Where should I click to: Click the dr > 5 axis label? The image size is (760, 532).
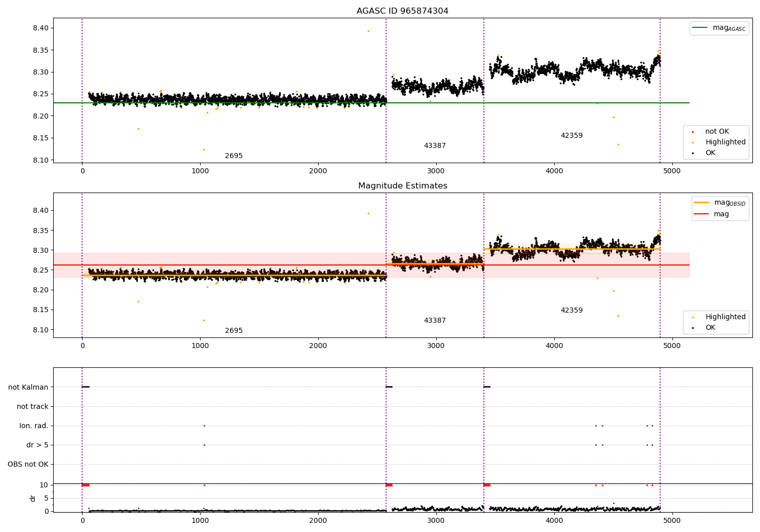(x=37, y=445)
